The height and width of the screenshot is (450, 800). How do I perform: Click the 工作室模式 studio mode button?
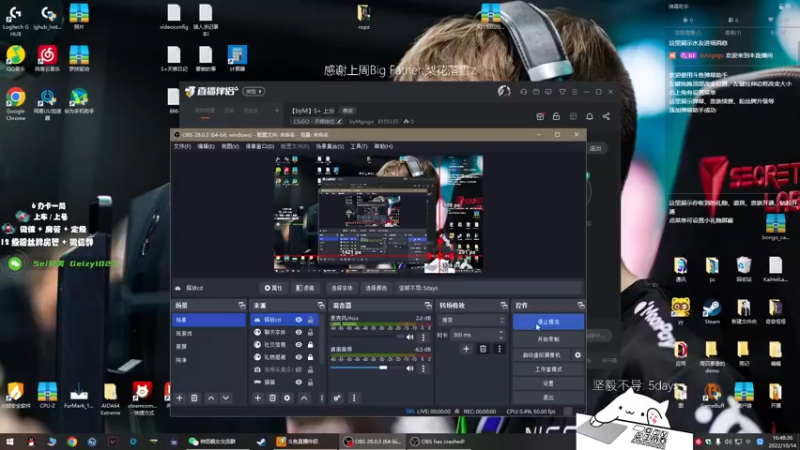coord(548,369)
